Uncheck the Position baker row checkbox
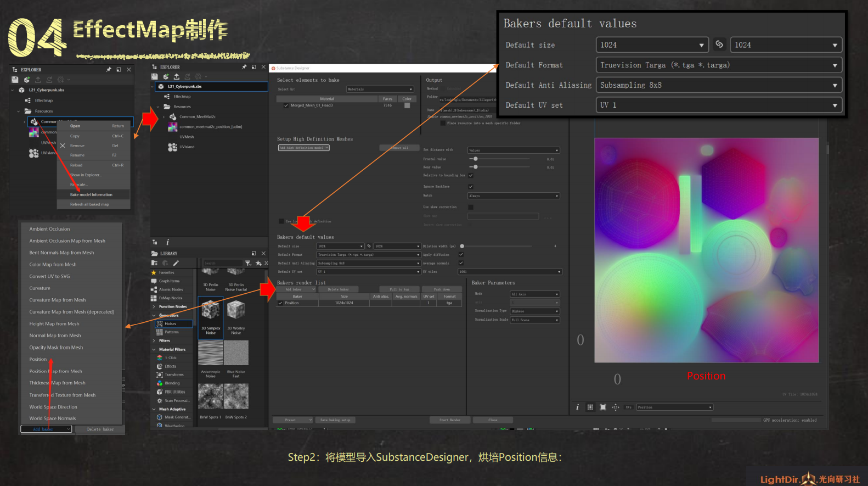This screenshot has height=486, width=868. point(280,303)
